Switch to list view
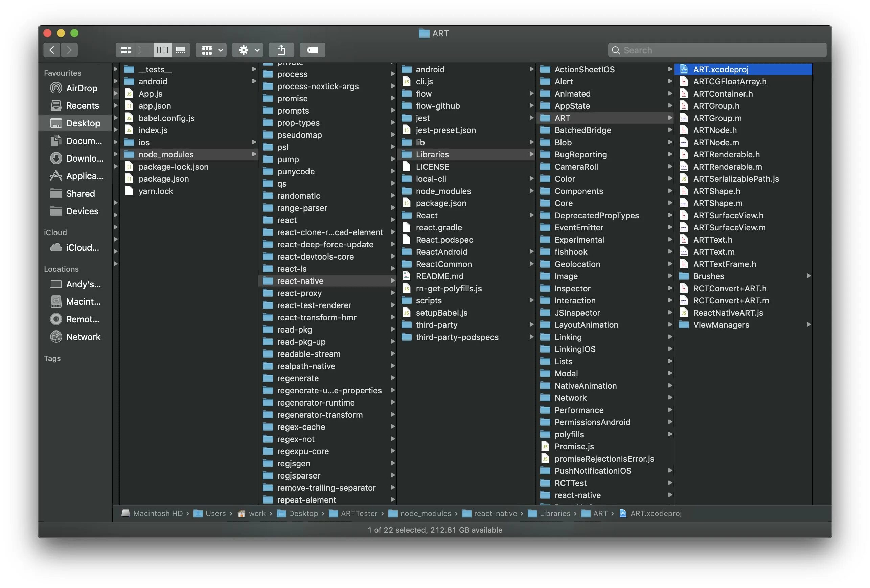The width and height of the screenshot is (870, 588). (x=144, y=50)
